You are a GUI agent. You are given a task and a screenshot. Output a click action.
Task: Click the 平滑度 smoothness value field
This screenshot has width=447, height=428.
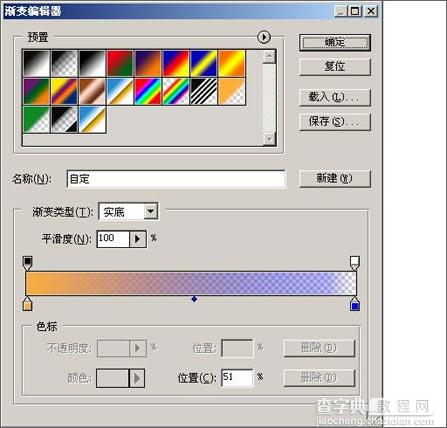(x=113, y=239)
